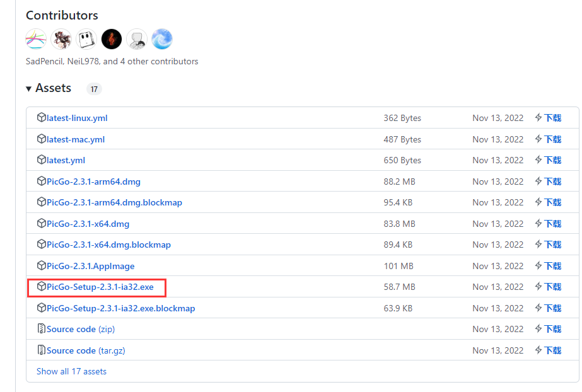The width and height of the screenshot is (582, 392).
Task: Click package icon beside latest-mac.yml
Action: point(41,139)
